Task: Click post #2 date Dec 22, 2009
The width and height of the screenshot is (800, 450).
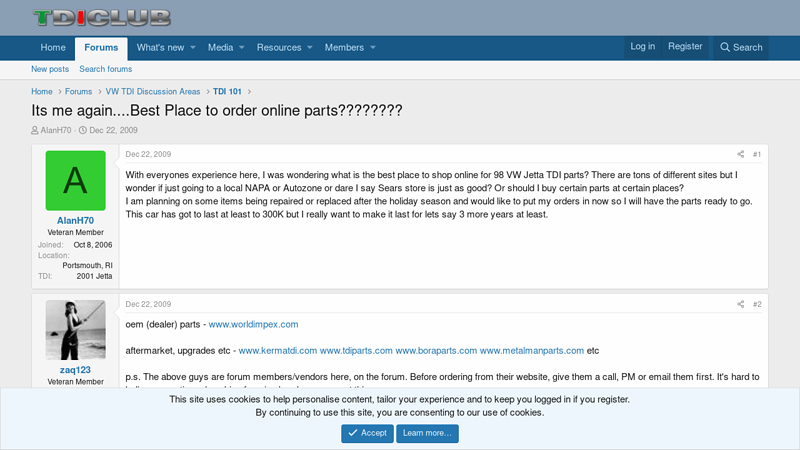Action: point(148,304)
